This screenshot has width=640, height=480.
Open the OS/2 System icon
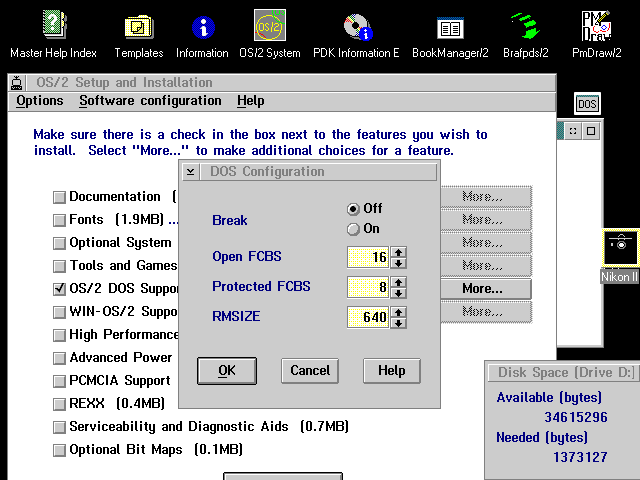[269, 27]
